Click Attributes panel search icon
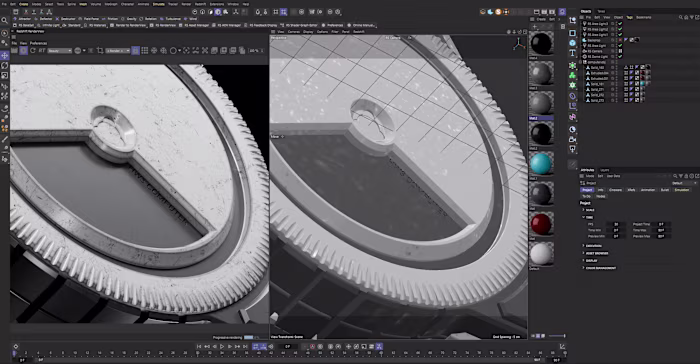Viewport: 700px width, 364px height. click(675, 176)
